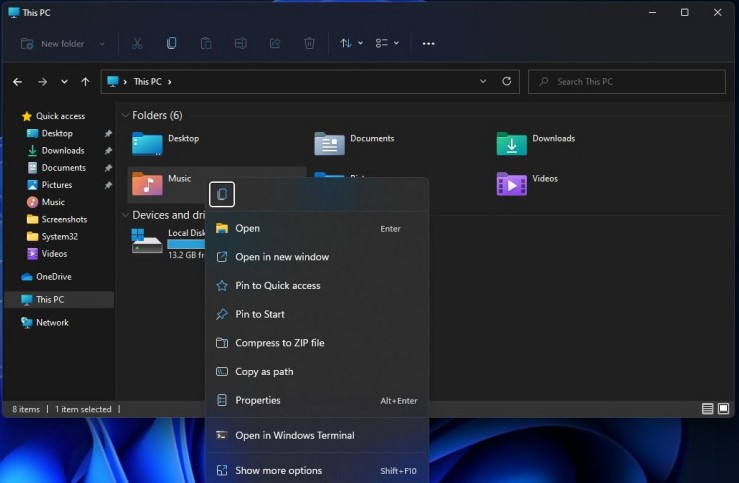
Task: Open the View layout options dropdown
Action: click(387, 44)
